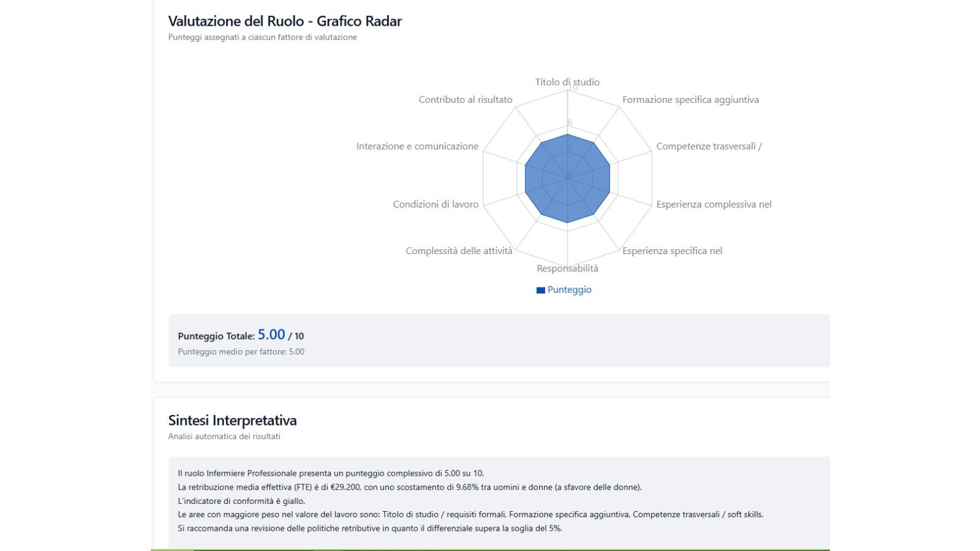
Task: Click the Esperienza specifica nel axis label
Action: 672,251
